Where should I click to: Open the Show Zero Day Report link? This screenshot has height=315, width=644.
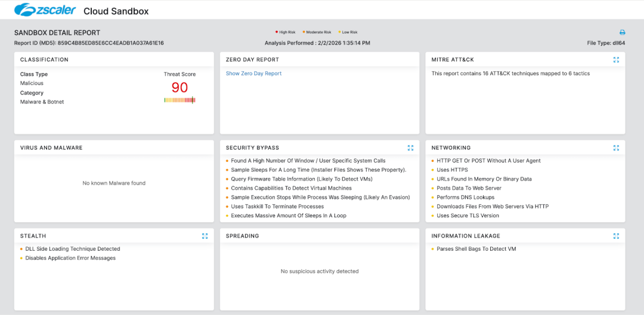(x=253, y=74)
